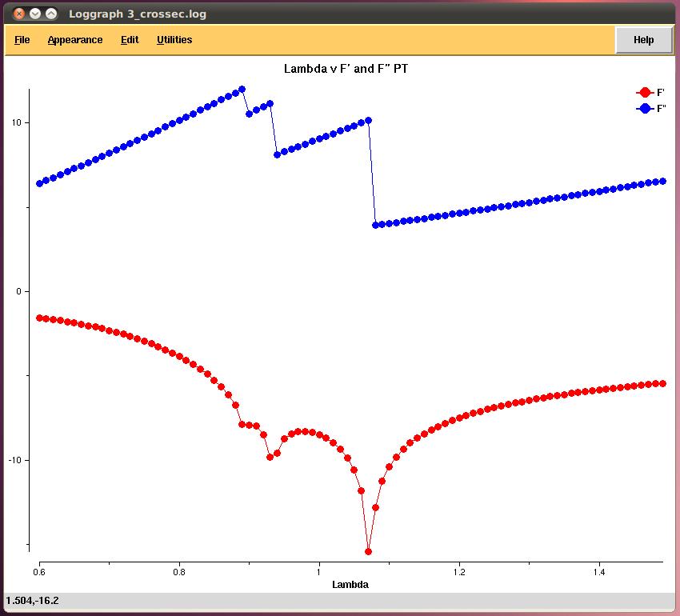Open the Appearance menu
This screenshot has width=680, height=616.
click(x=75, y=40)
